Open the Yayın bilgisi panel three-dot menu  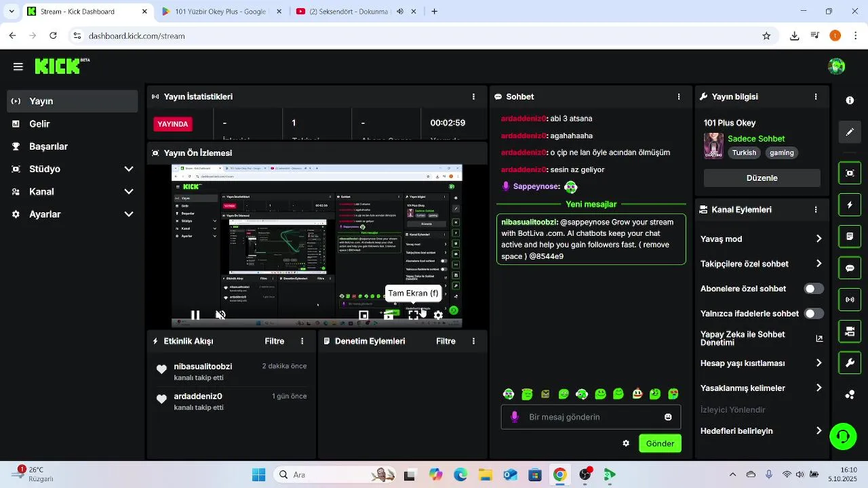[x=816, y=97]
